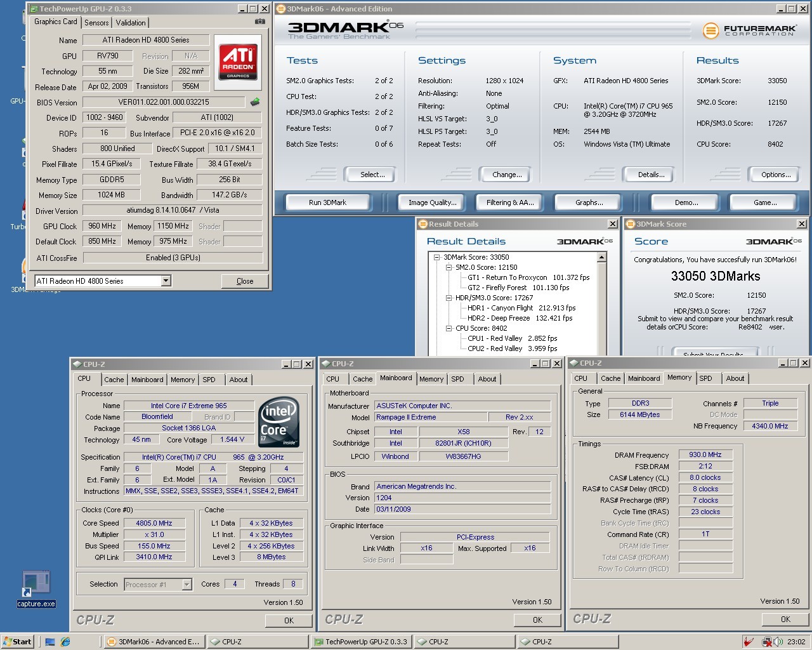Select HDR2 - Deep Freeze result row
Viewport: 812px width, 650px height.
click(x=520, y=318)
